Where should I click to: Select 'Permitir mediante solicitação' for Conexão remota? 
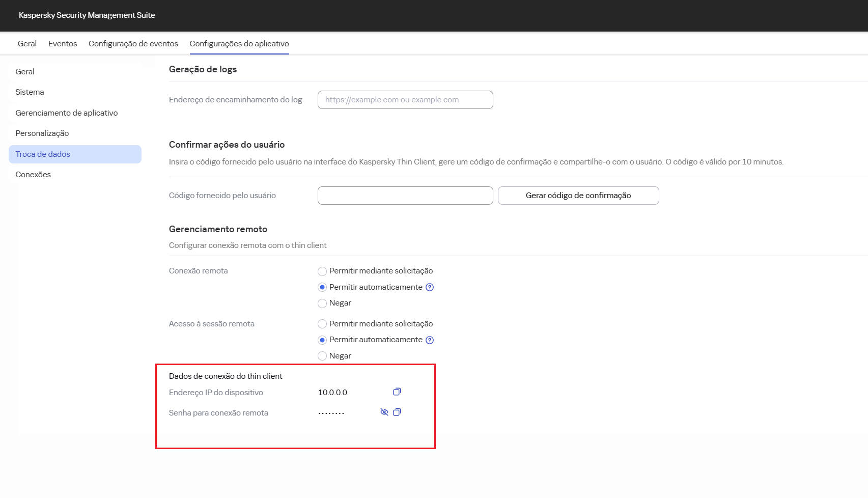[x=322, y=271]
